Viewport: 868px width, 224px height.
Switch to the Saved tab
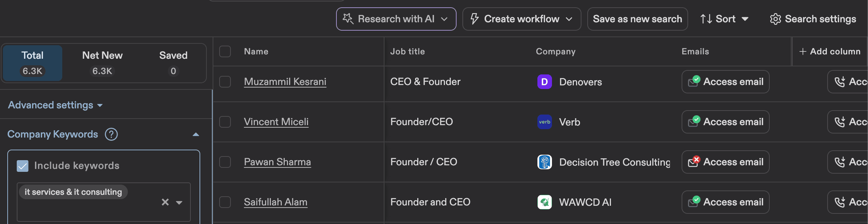tap(173, 62)
